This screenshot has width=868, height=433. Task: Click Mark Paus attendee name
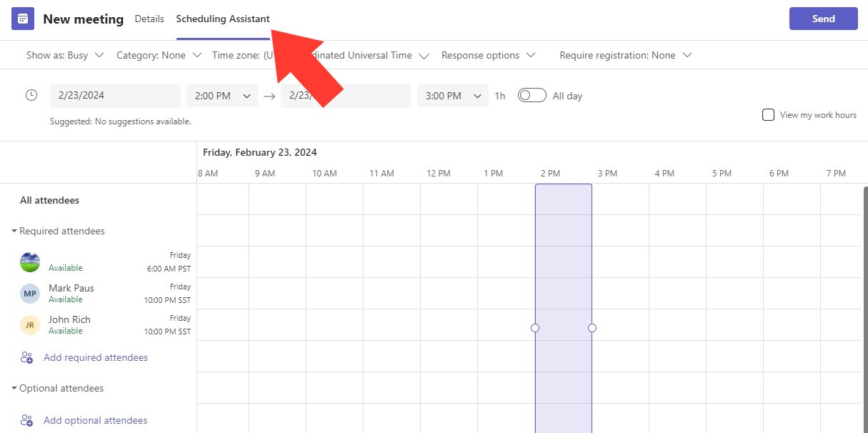tap(71, 288)
